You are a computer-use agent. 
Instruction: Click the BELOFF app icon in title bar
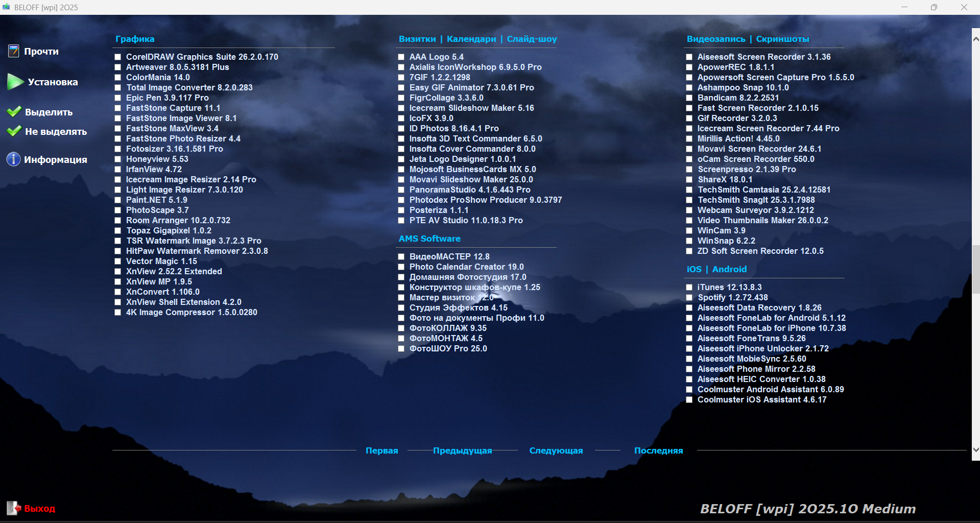[6, 7]
